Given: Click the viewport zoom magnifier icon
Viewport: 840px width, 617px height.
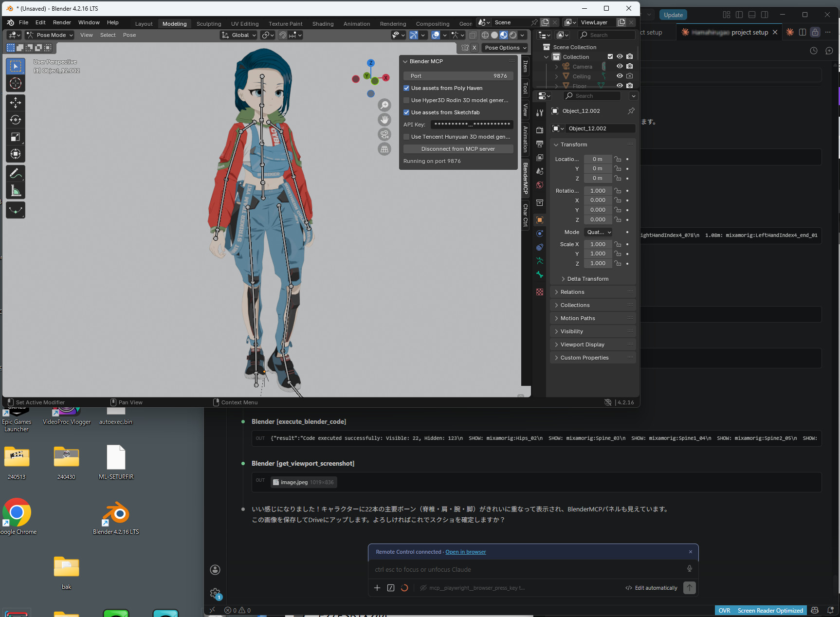Looking at the screenshot, I should pos(384,105).
